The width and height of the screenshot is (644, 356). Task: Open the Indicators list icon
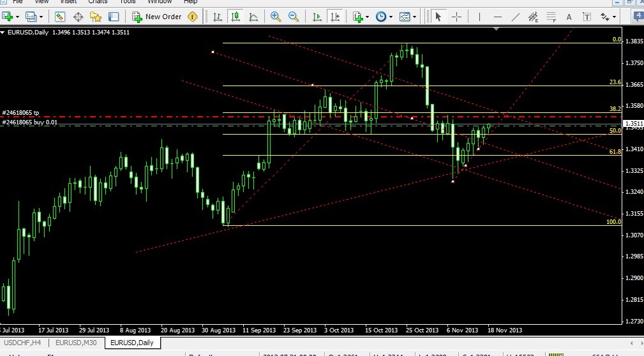point(357,17)
